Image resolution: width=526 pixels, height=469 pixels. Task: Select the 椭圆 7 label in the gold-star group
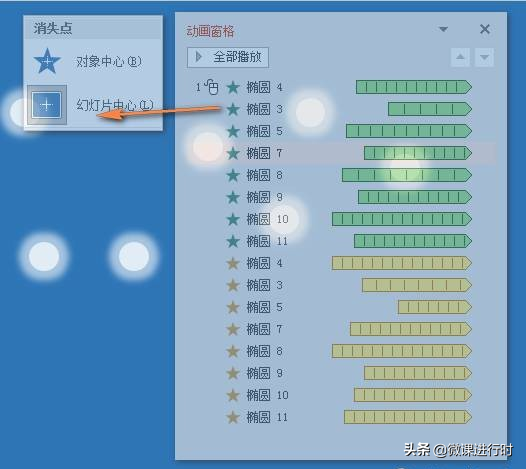(264, 329)
